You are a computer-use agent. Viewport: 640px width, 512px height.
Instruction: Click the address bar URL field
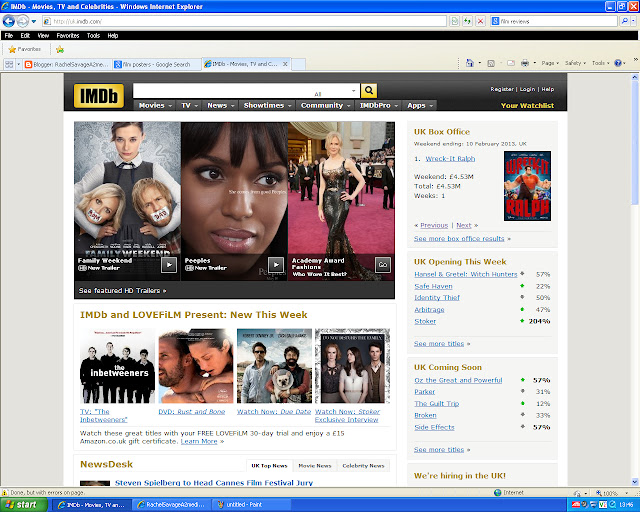[x=244, y=21]
